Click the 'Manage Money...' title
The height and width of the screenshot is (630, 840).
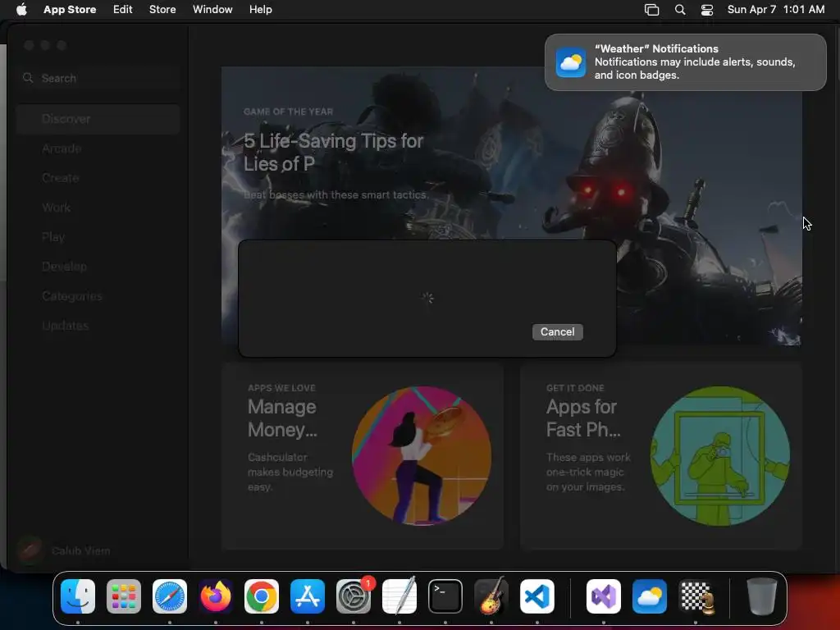coord(282,418)
